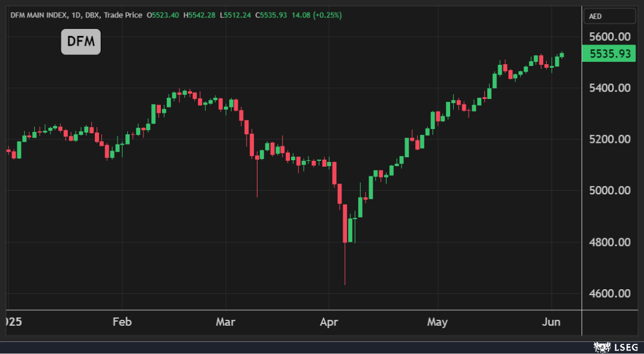Click the Jun label on time axis
The height and width of the screenshot is (354, 644).
551,322
